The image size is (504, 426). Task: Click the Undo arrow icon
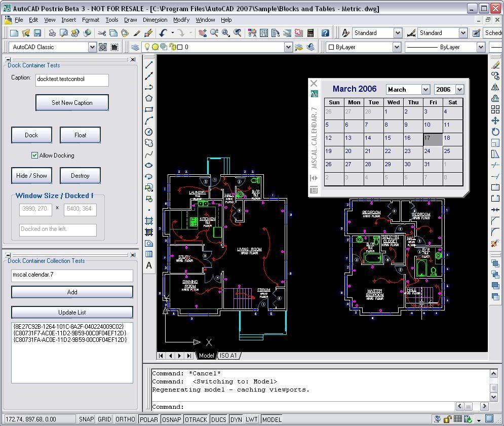163,33
